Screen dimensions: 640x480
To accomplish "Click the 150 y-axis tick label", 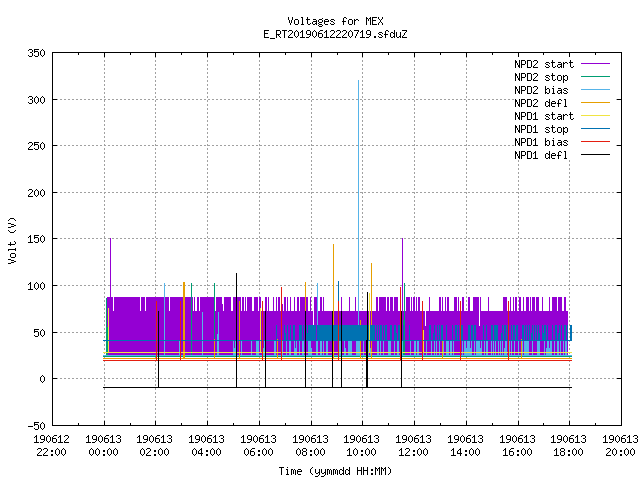I will coord(36,239).
